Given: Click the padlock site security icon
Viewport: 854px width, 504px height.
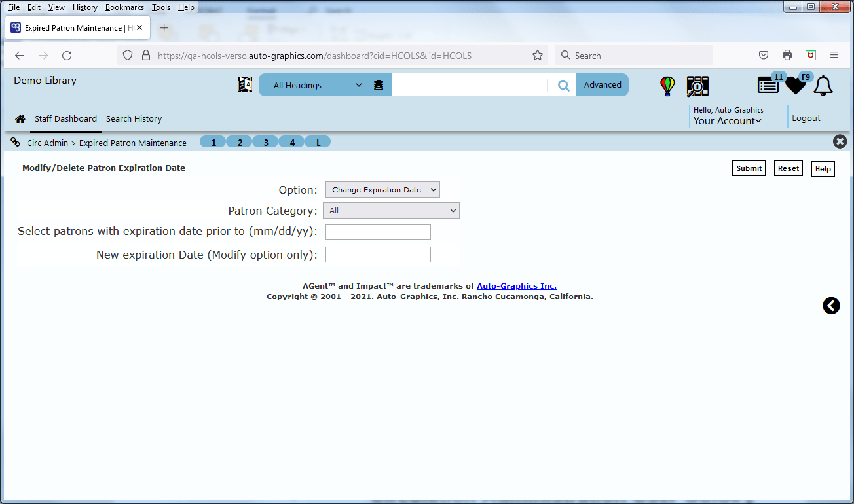Looking at the screenshot, I should click(x=145, y=56).
